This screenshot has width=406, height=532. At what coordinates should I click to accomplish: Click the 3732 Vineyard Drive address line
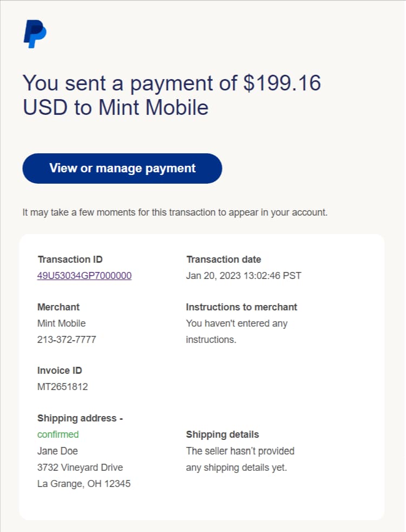click(80, 467)
